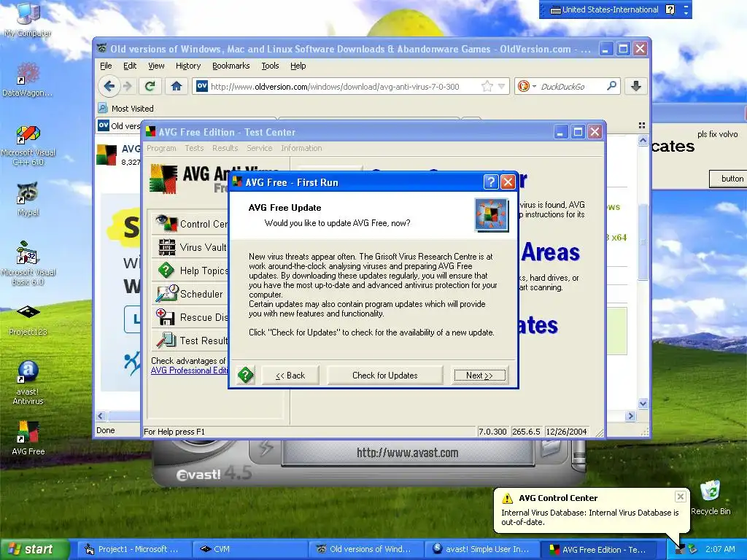Click the Next >> button
This screenshot has width=747, height=560.
(479, 376)
